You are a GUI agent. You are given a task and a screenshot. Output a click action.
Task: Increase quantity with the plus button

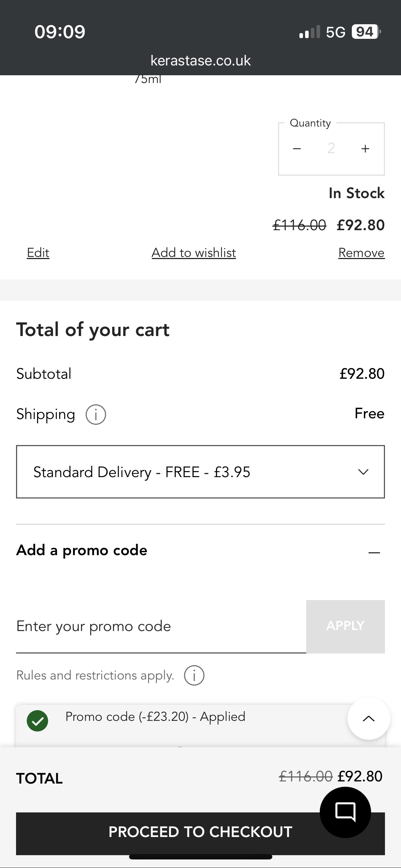click(365, 149)
